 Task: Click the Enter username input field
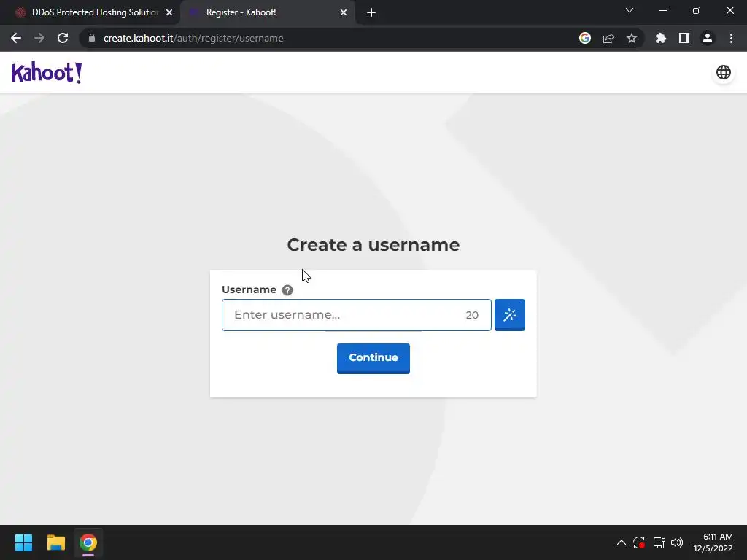point(356,315)
